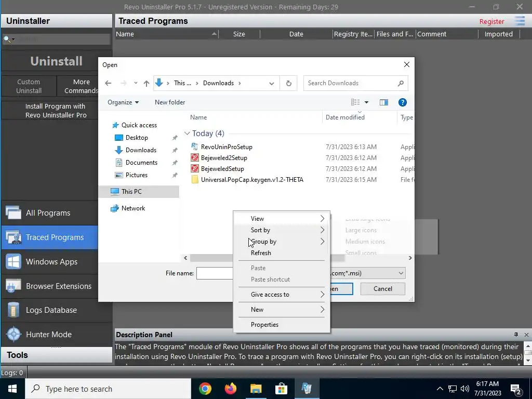Viewport: 532px width, 399px height.
Task: Refresh the Downloads folder view
Action: pyautogui.click(x=288, y=83)
